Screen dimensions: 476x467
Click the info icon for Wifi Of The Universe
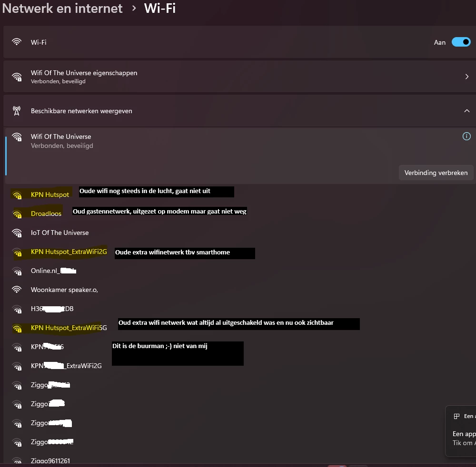pyautogui.click(x=466, y=136)
